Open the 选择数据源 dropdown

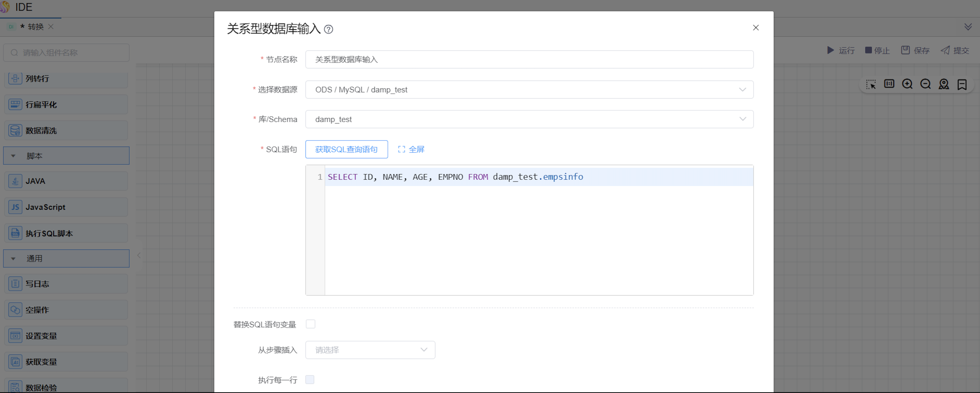pos(529,90)
